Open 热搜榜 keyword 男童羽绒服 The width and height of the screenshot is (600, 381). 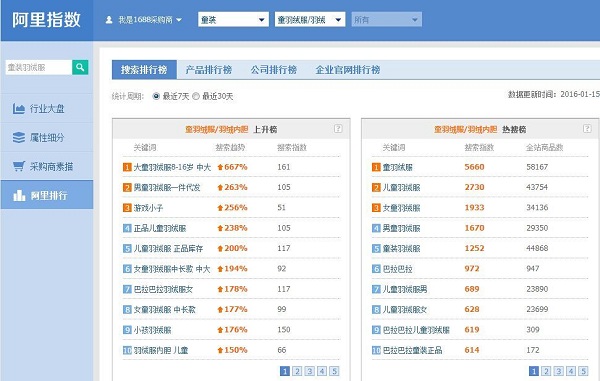[x=401, y=228]
